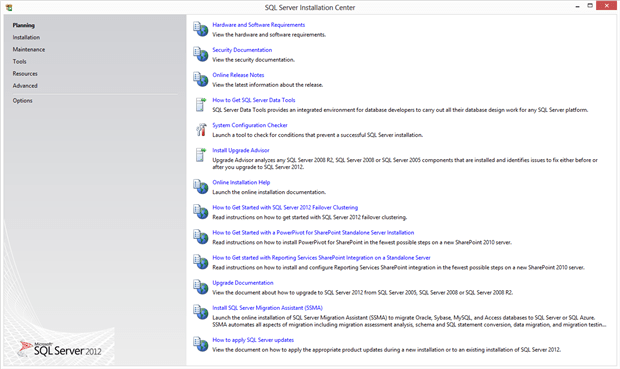The height and width of the screenshot is (369, 620).
Task: Open the Options section
Action: click(x=23, y=100)
